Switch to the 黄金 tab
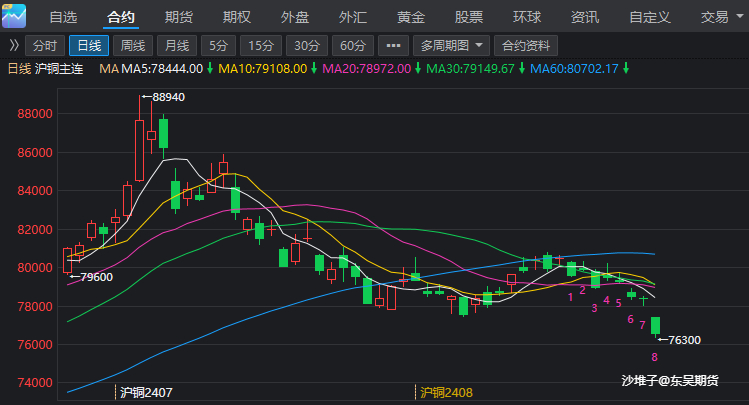Viewport: 749px width, 405px height. pos(411,17)
